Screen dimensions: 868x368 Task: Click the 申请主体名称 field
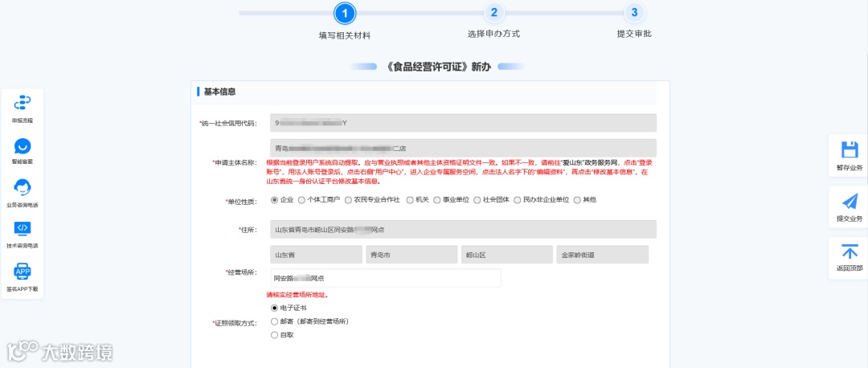tap(464, 148)
